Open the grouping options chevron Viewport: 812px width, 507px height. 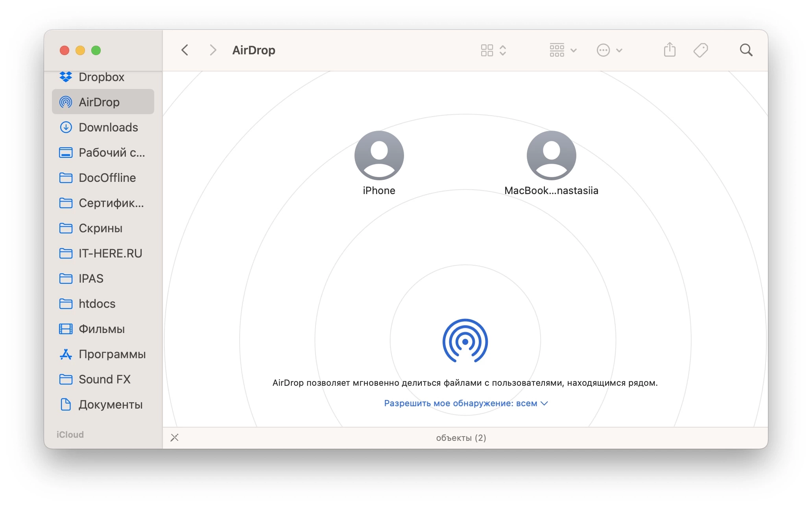[574, 50]
